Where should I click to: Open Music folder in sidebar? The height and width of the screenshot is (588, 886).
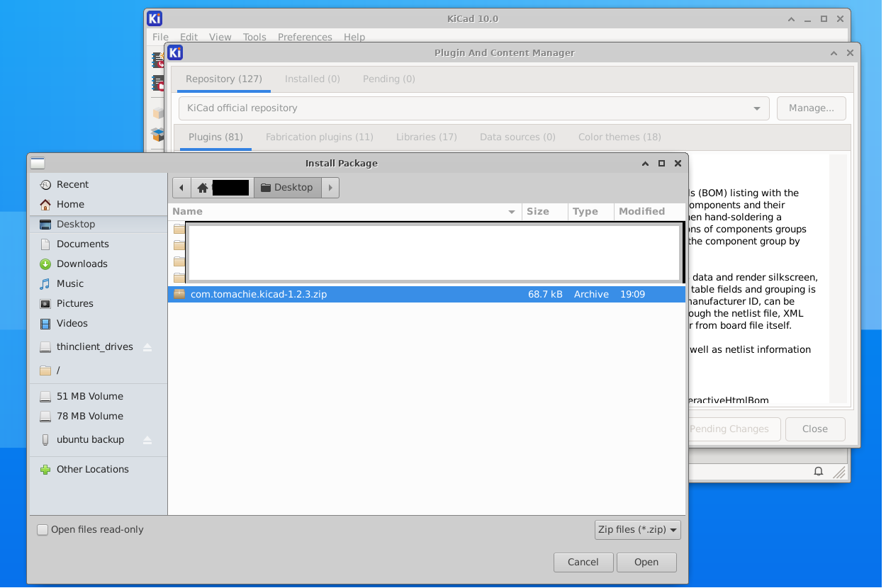(x=69, y=283)
